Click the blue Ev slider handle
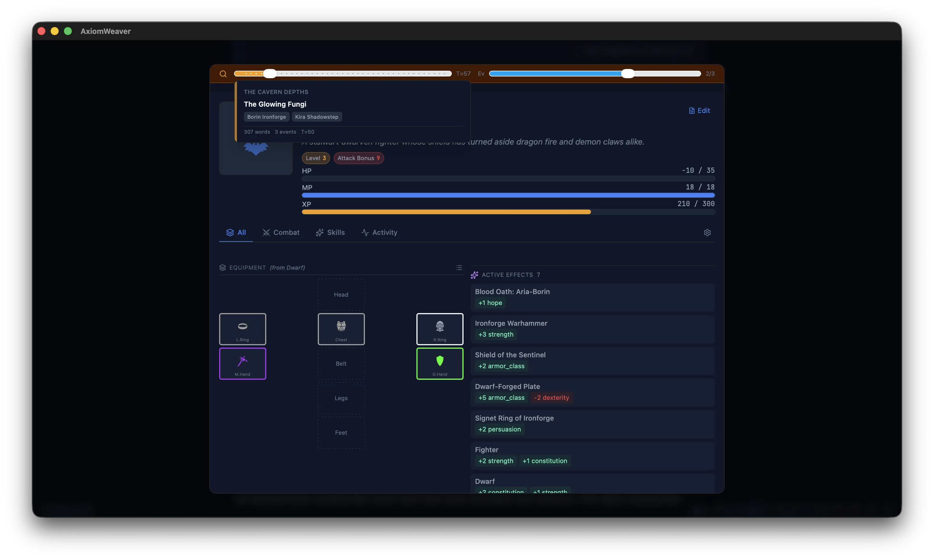The image size is (934, 560). tap(627, 74)
